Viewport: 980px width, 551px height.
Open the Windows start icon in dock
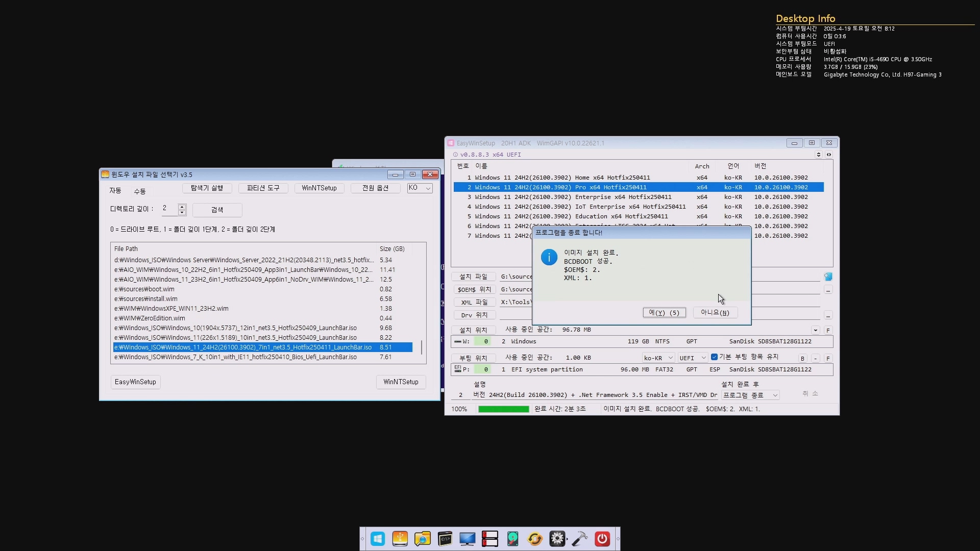tap(378, 539)
